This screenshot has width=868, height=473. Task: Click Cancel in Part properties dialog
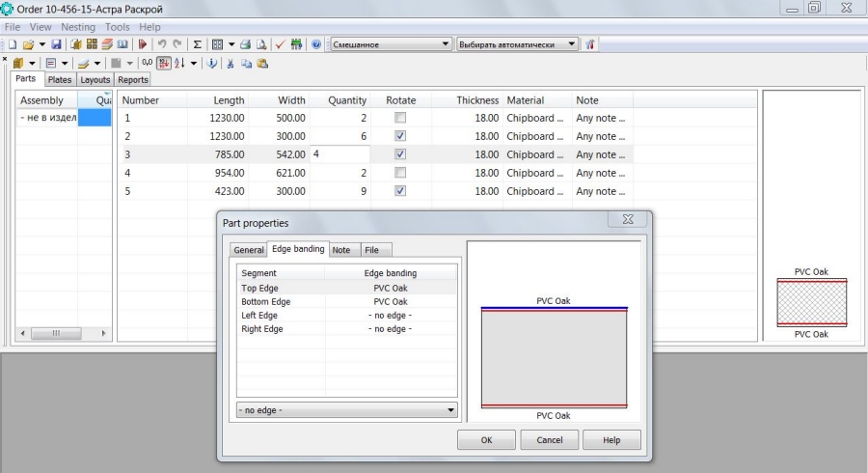(x=549, y=440)
